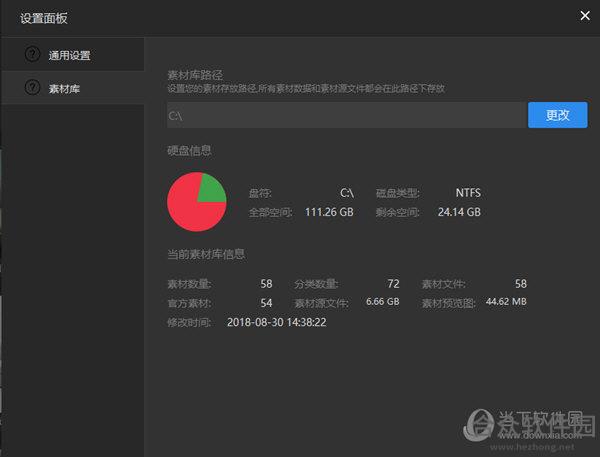Click the icon beside 素材库

coord(33,87)
